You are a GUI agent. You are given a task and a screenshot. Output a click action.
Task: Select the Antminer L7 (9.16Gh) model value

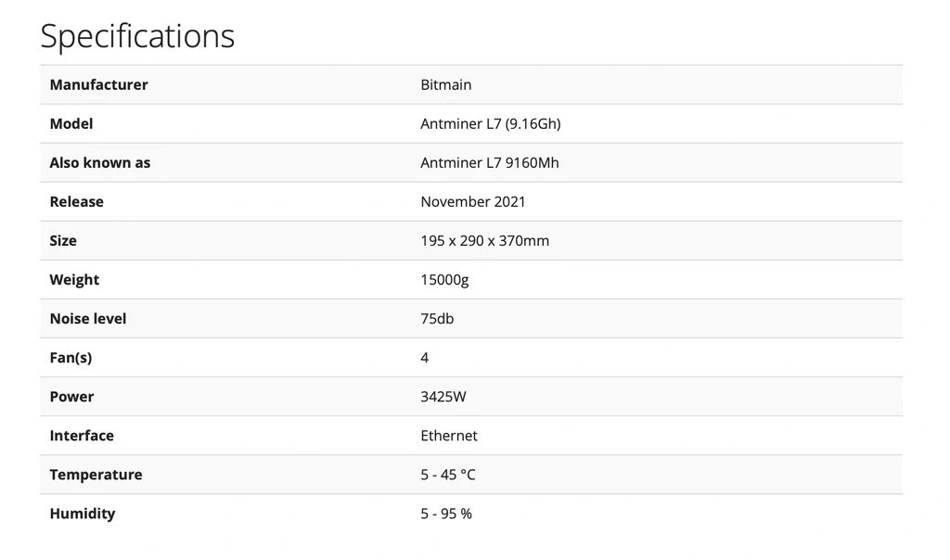490,123
